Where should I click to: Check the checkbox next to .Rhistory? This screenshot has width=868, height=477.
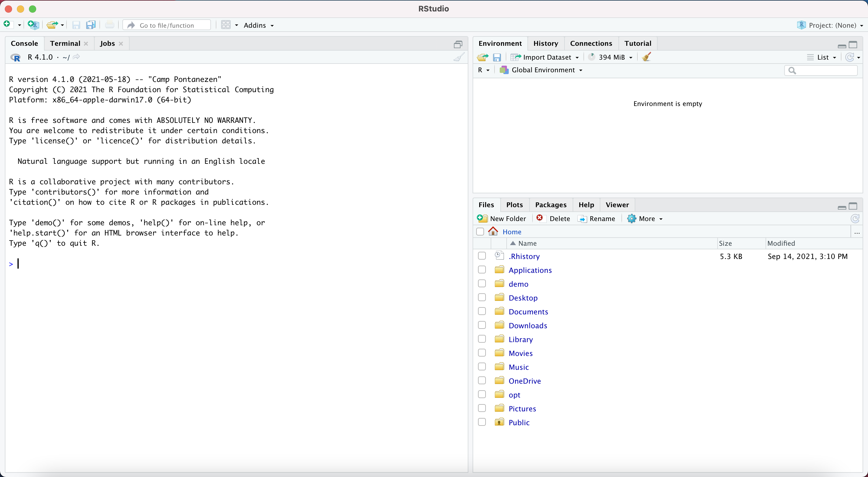click(x=481, y=256)
